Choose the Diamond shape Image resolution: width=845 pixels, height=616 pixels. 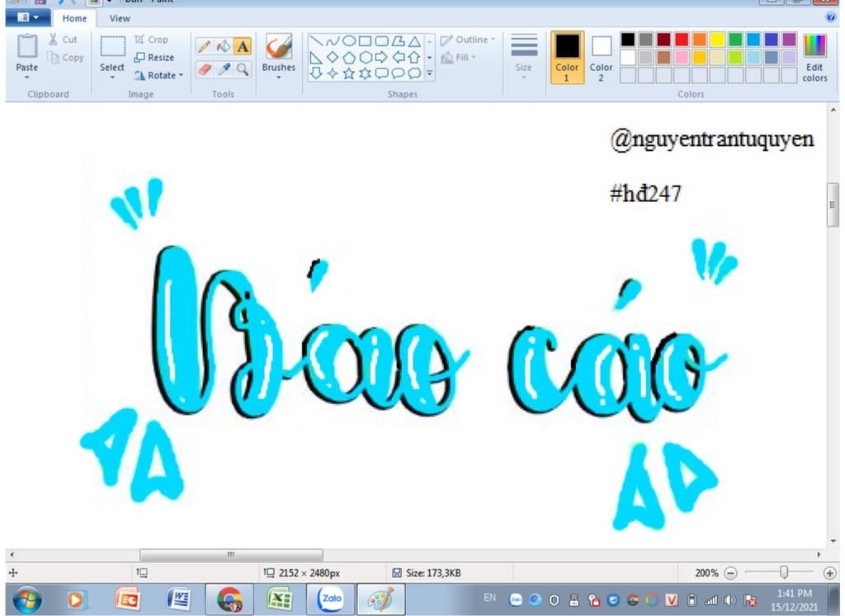click(x=333, y=57)
